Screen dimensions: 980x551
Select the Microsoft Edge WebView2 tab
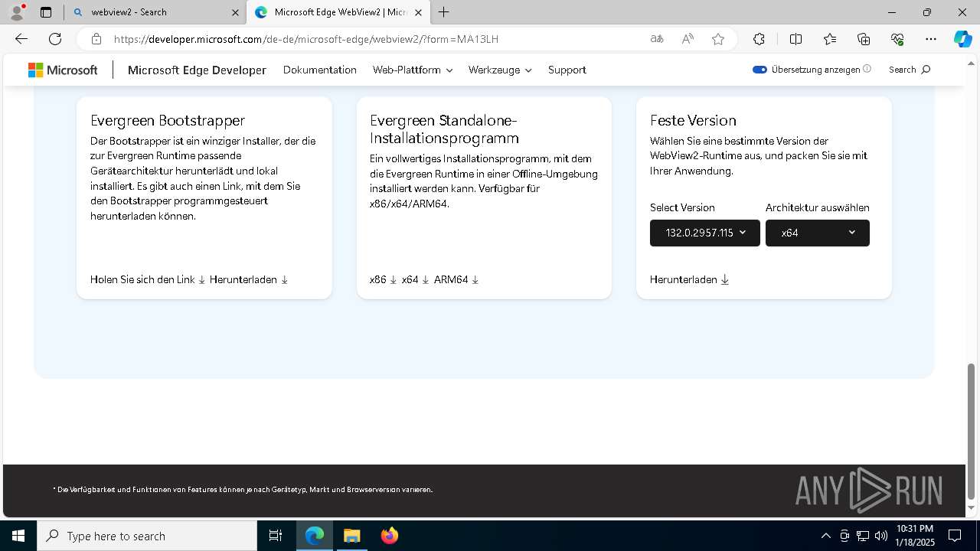point(340,12)
